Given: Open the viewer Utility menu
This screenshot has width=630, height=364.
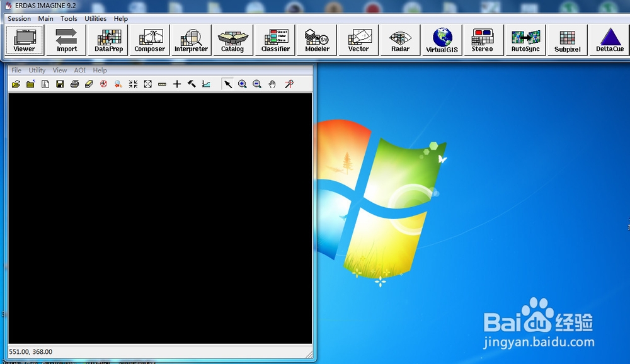Looking at the screenshot, I should (37, 70).
